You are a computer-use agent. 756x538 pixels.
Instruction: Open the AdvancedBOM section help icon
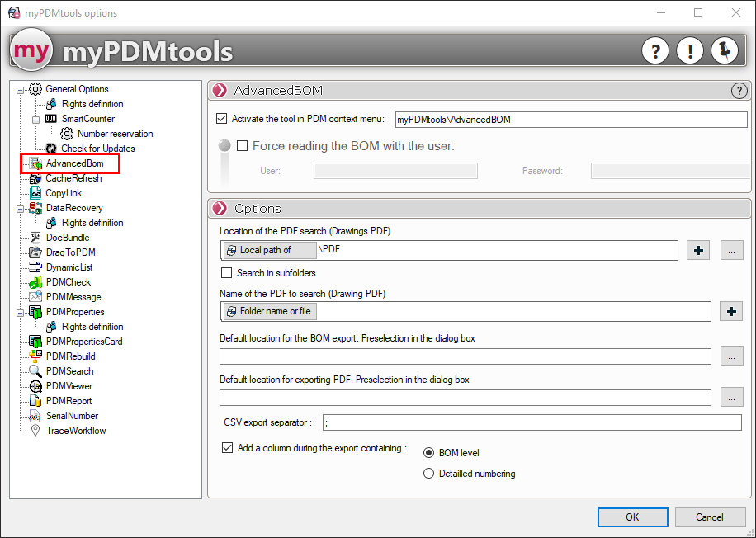tap(739, 91)
